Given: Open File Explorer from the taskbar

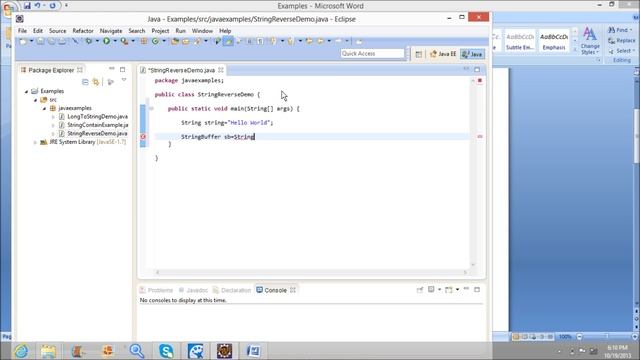Looking at the screenshot, I should [x=48, y=351].
